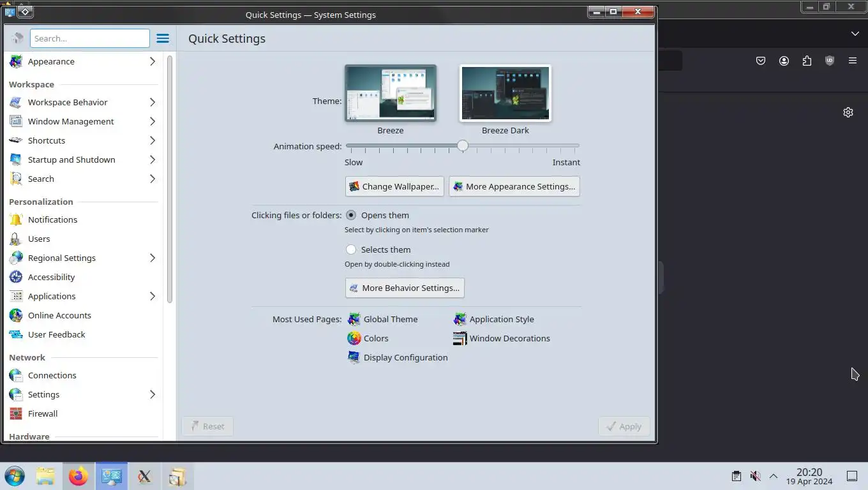This screenshot has height=490, width=868.
Task: Click the Users icon
Action: click(16, 239)
